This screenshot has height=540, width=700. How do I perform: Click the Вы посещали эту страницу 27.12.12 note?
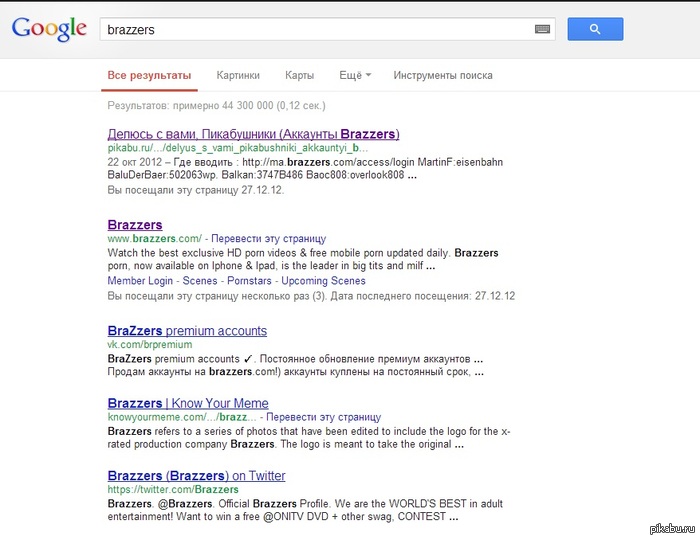[196, 190]
